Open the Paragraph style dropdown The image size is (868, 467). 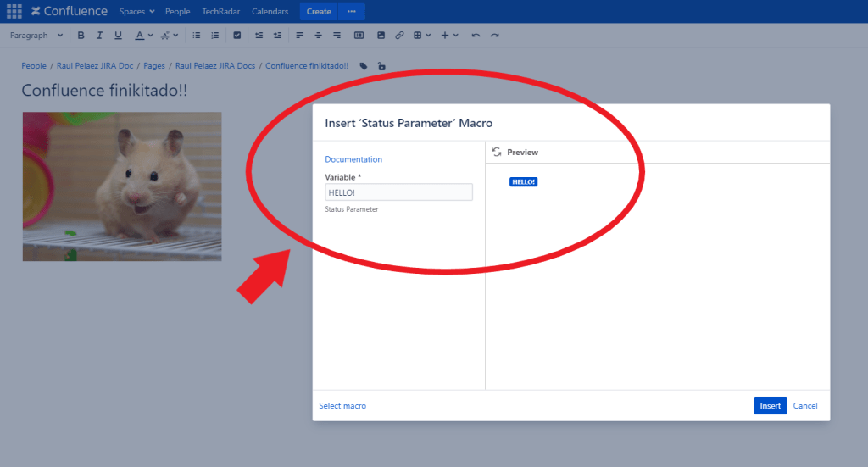36,36
